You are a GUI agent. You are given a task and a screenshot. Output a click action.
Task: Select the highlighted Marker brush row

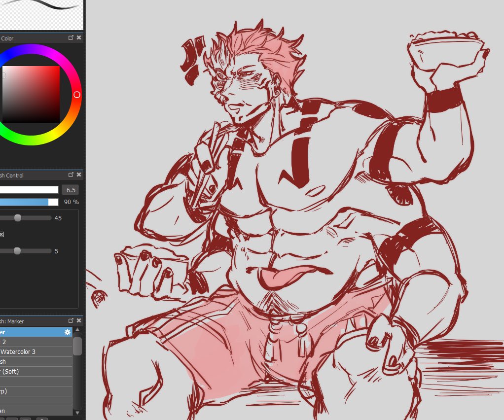(36, 332)
